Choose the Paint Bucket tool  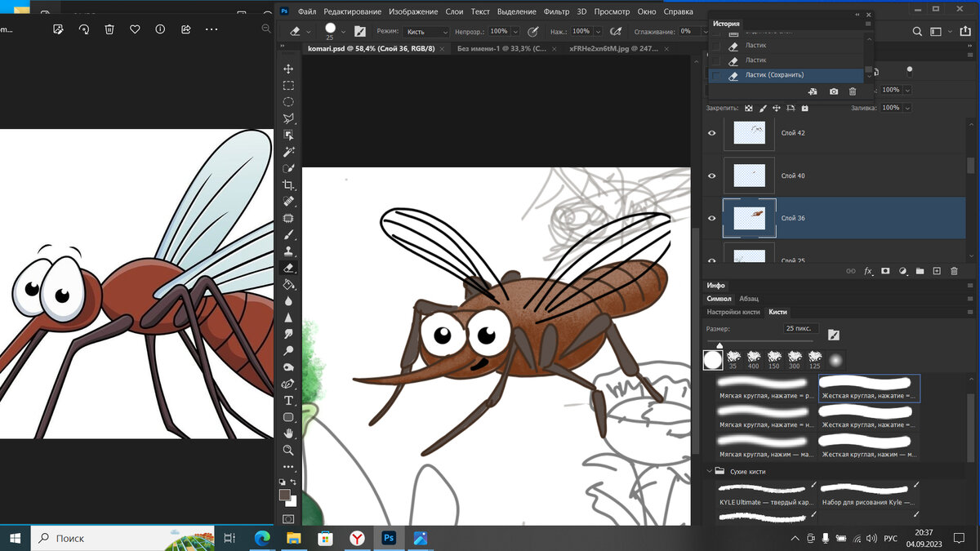(288, 284)
